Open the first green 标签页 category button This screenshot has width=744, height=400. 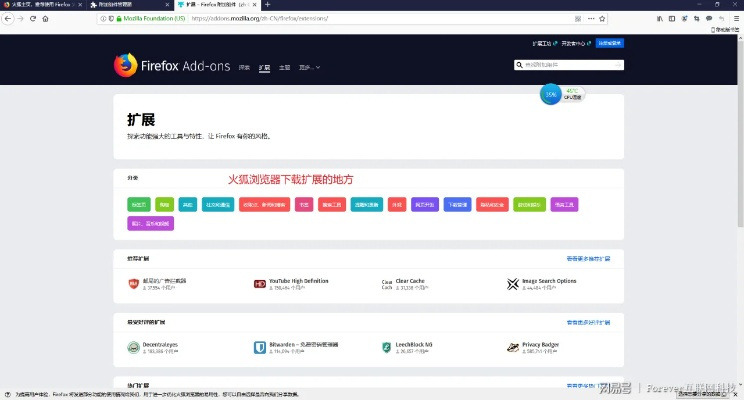[x=139, y=205]
